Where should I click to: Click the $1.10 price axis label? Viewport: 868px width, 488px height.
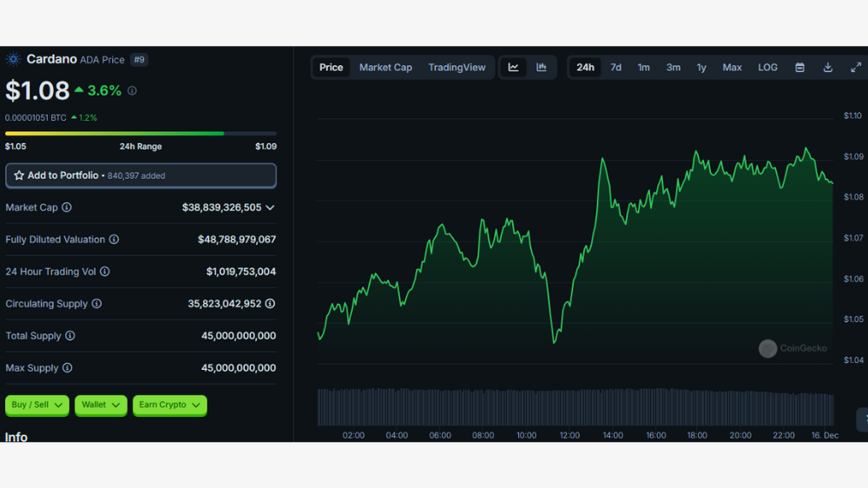pyautogui.click(x=852, y=115)
